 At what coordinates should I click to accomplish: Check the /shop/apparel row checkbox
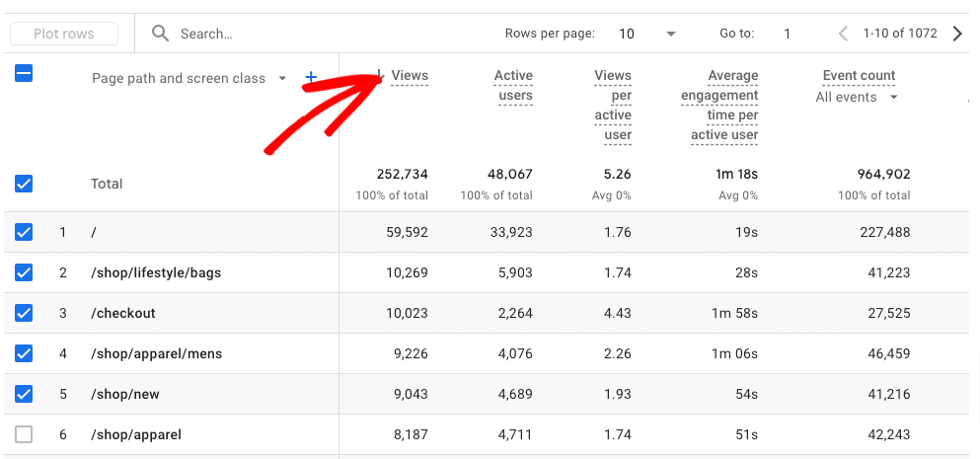(x=24, y=434)
